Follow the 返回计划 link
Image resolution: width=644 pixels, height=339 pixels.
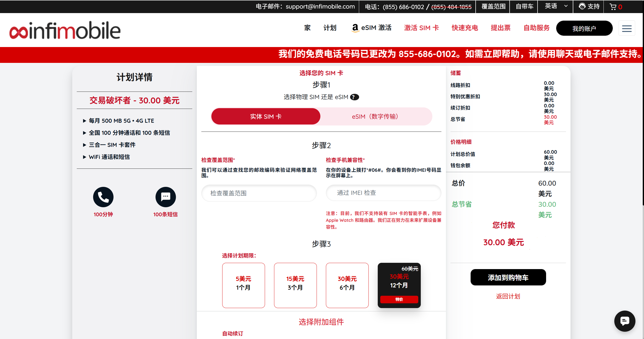pos(508,296)
